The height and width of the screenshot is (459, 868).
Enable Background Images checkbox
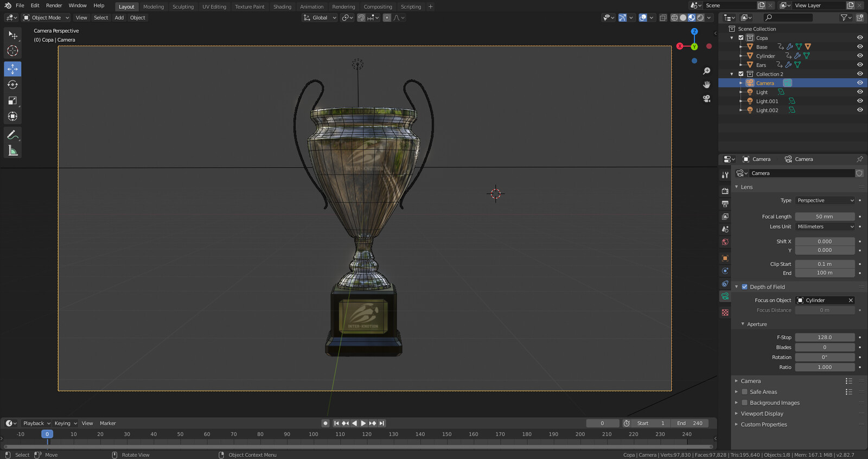click(x=744, y=403)
